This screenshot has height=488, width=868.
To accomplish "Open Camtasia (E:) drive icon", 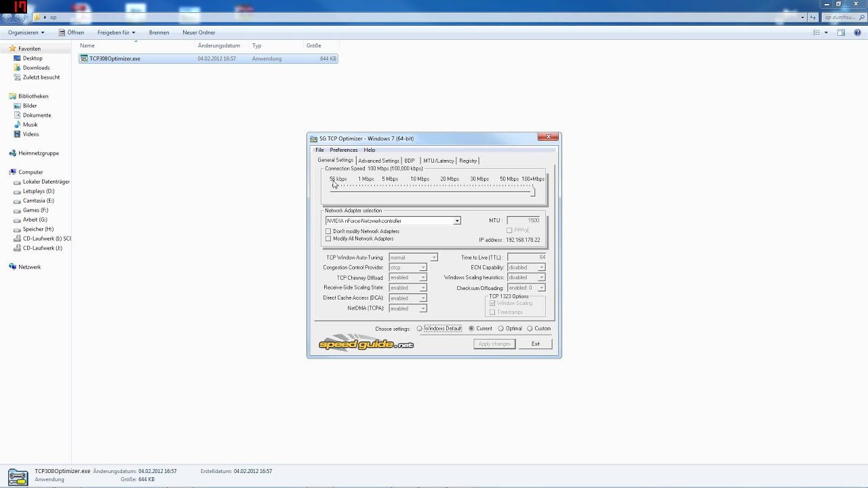I will click(17, 201).
